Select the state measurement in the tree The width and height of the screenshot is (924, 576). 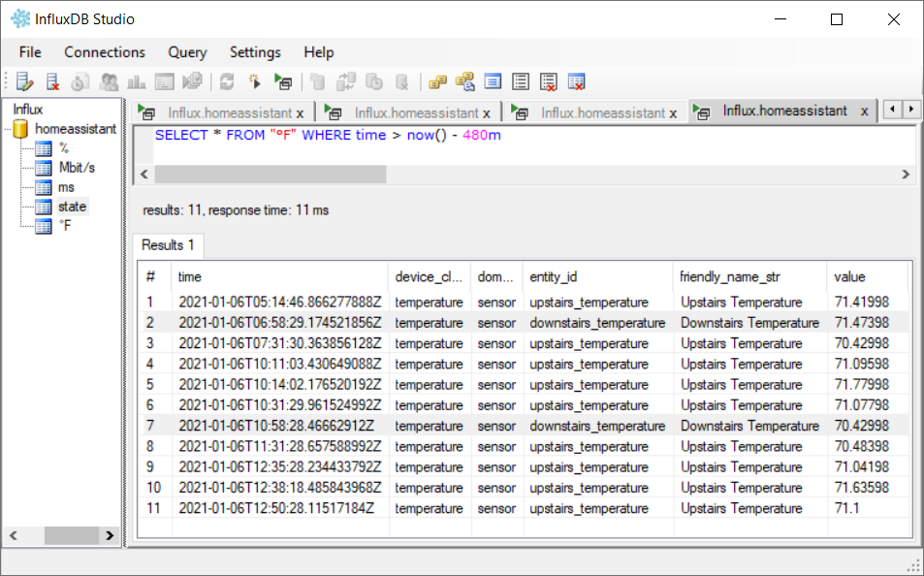point(73,207)
